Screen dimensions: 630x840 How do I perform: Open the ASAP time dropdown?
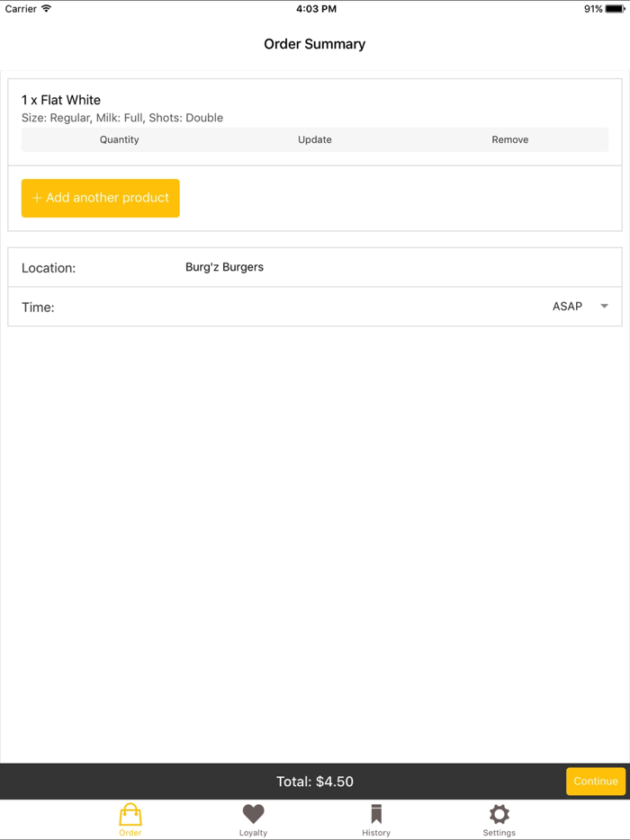[567, 306]
